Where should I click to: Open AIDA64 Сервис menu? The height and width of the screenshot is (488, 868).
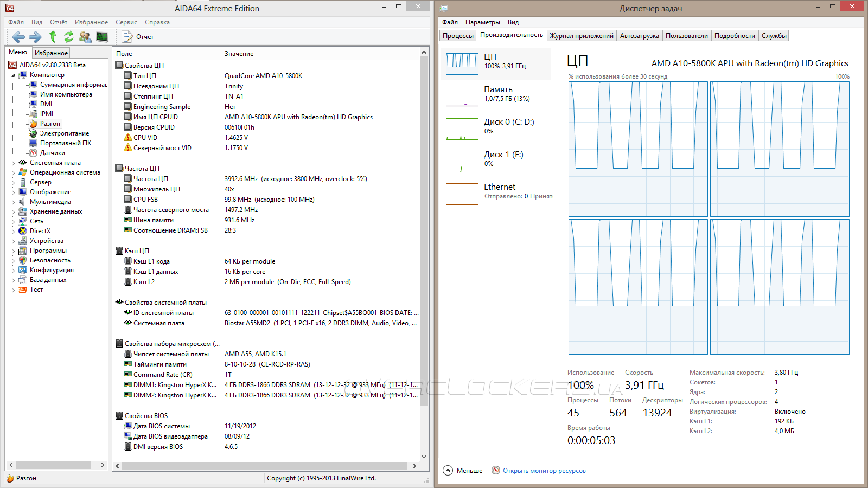point(126,22)
